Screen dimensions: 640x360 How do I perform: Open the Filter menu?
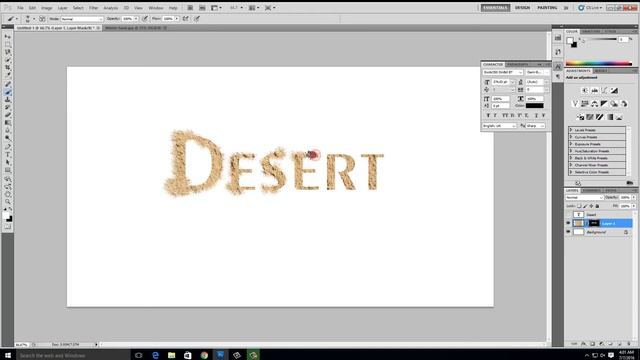(93, 8)
